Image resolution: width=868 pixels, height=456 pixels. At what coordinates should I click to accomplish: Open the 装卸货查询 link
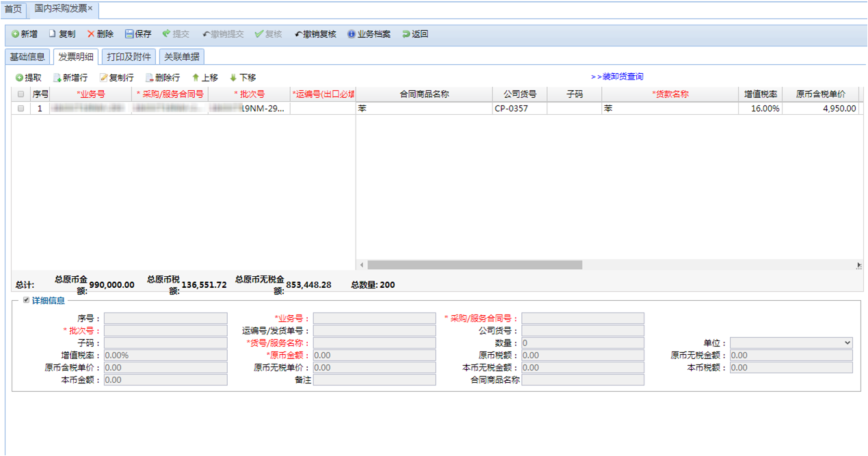tap(617, 77)
